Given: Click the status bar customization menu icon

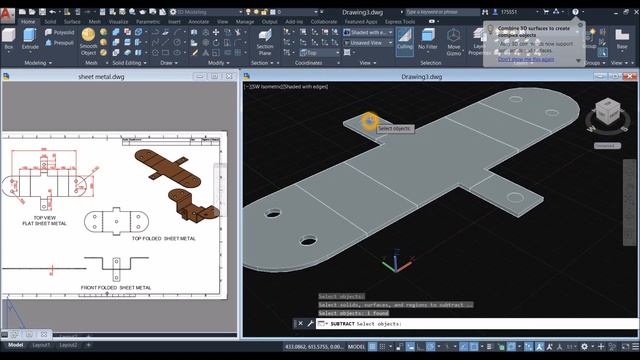Looking at the screenshot, I should click(x=636, y=347).
